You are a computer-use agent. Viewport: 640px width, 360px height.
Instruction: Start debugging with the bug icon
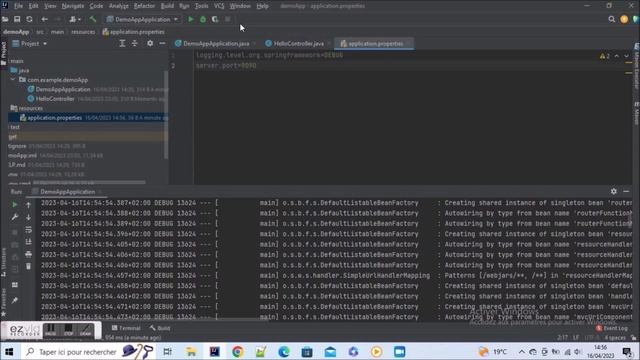(203, 19)
